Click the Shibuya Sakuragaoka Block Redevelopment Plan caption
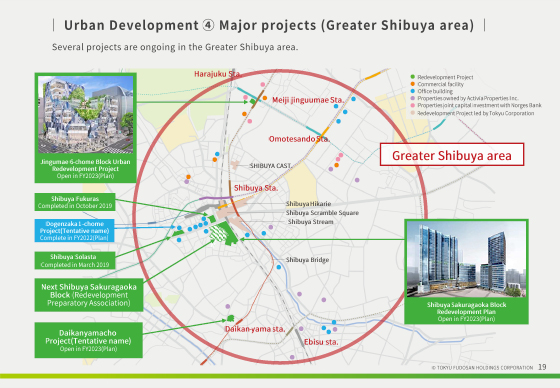This screenshot has height=388, width=560. click(466, 308)
